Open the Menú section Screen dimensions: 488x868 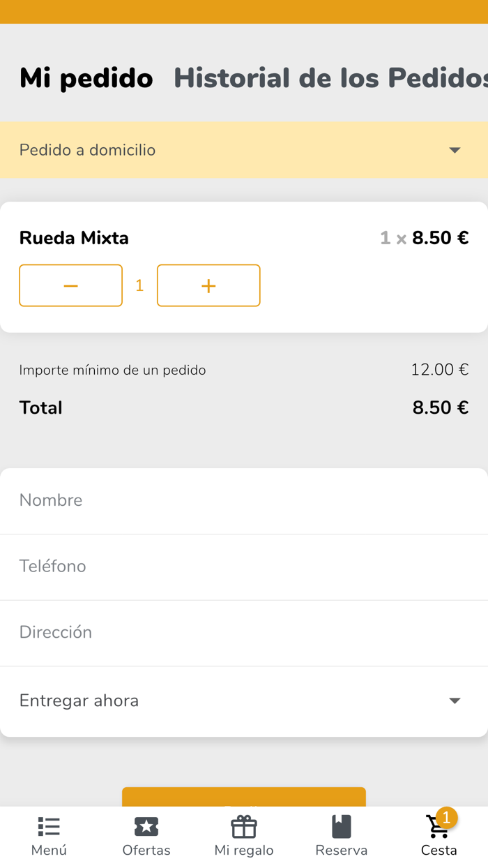48,835
